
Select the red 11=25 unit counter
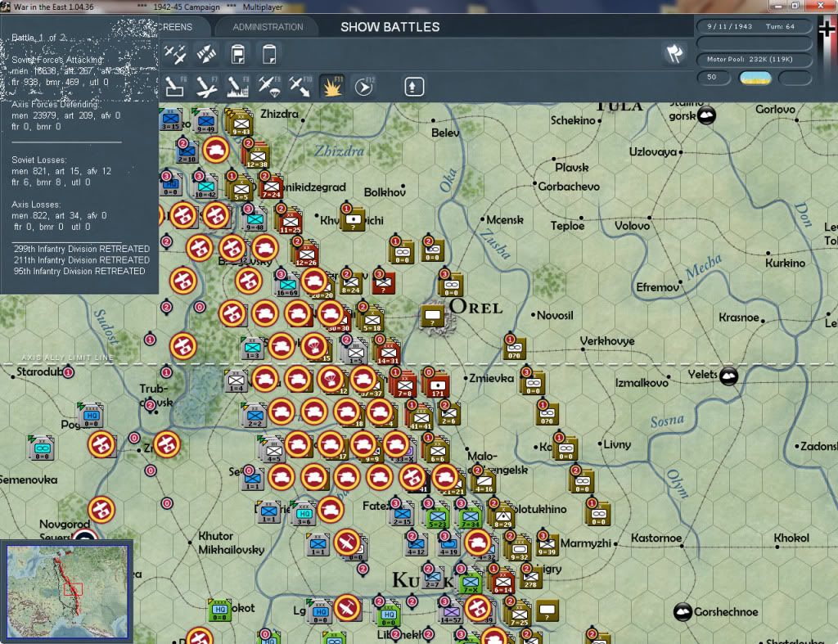pos(291,221)
